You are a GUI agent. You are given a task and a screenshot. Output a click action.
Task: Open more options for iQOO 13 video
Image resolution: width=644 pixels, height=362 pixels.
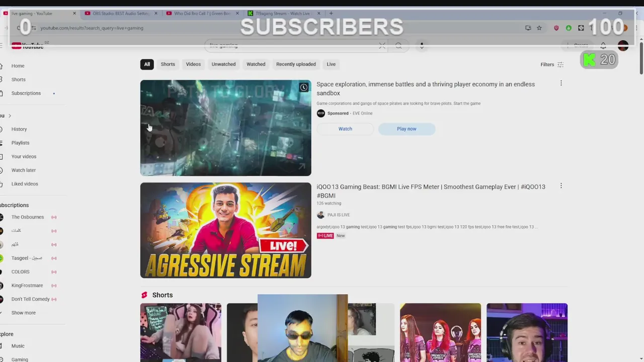click(561, 186)
